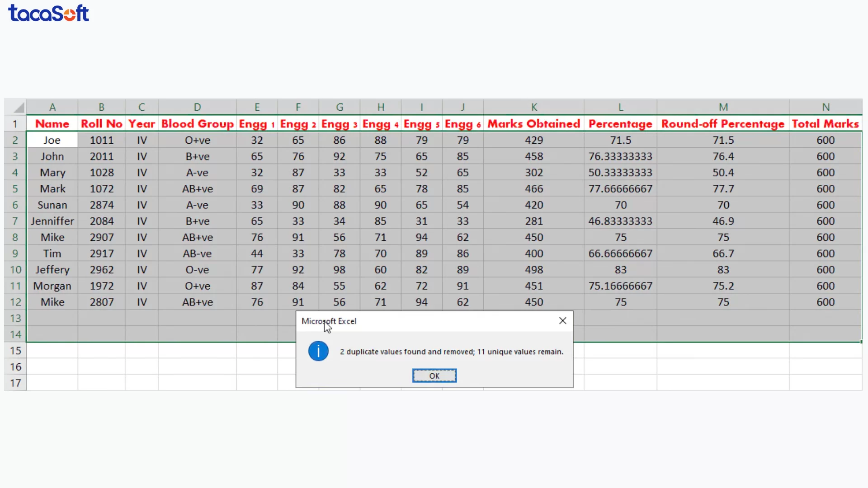868x488 pixels.
Task: Click Total Marks 600 in Joe's row
Action: [x=826, y=140]
